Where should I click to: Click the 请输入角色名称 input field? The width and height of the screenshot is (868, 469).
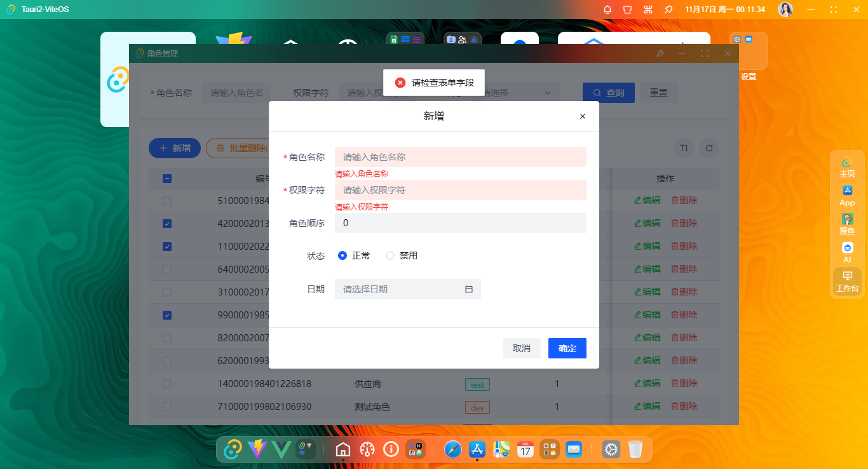click(x=460, y=156)
